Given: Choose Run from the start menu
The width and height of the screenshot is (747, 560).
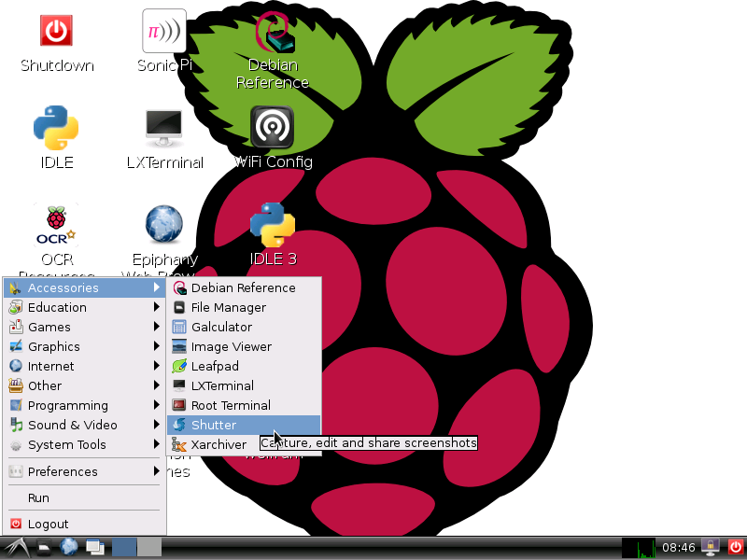Looking at the screenshot, I should (84, 497).
